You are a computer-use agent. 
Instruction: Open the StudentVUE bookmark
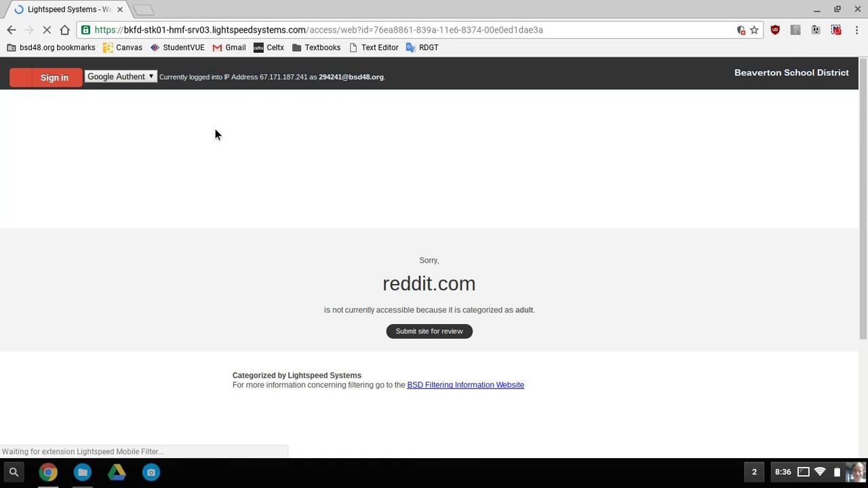click(x=177, y=47)
